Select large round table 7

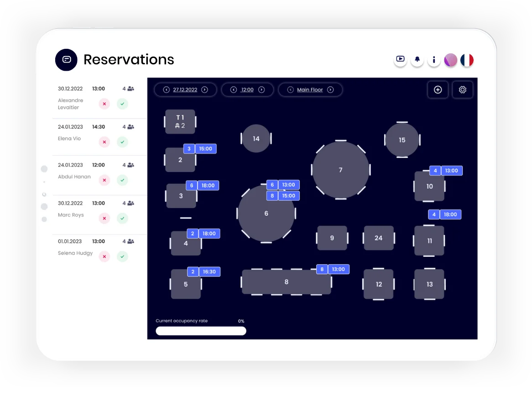(341, 170)
